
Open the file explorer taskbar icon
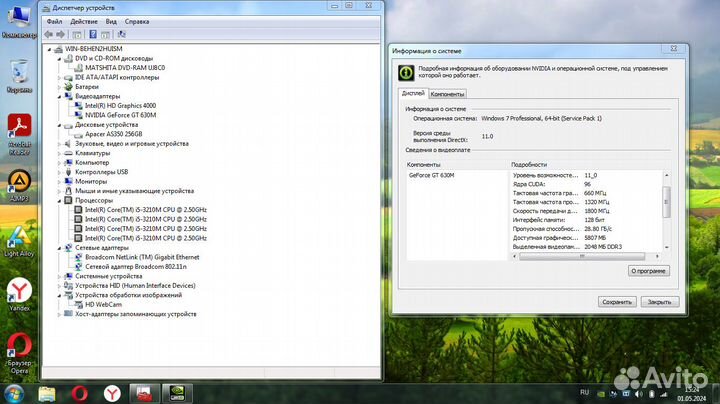coord(47,394)
